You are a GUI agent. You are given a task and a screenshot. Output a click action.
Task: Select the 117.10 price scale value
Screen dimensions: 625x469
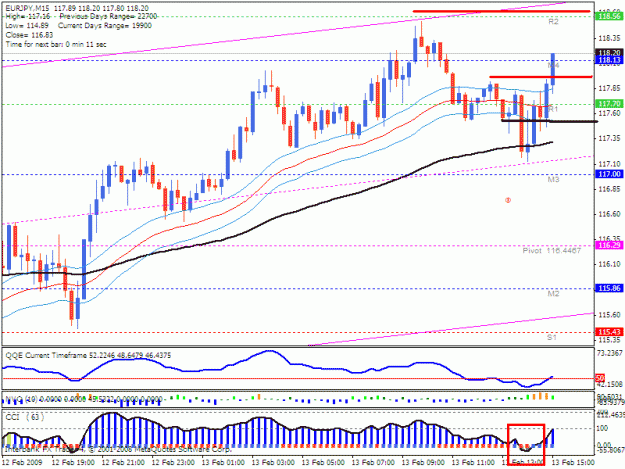(609, 164)
